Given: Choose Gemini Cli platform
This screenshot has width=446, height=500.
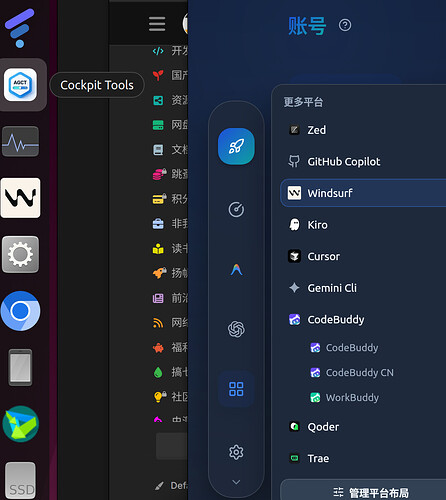Looking at the screenshot, I should click(x=363, y=288).
